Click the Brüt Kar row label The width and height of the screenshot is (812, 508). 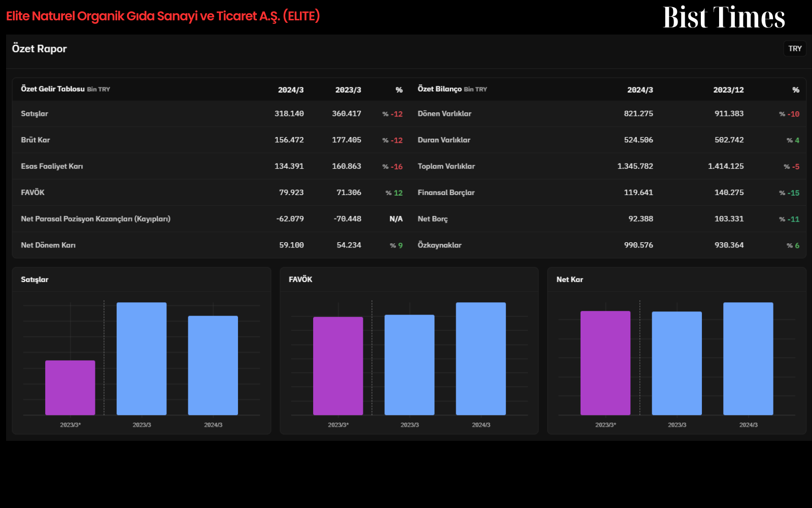[36, 140]
